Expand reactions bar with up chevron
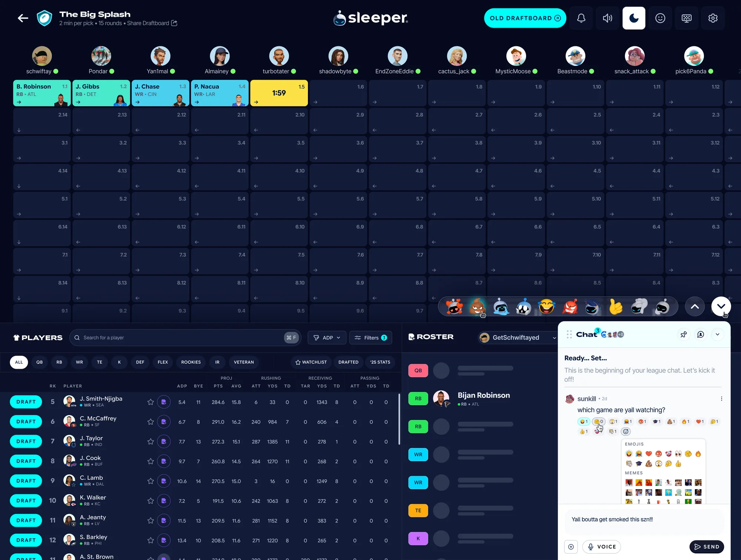 coord(695,306)
